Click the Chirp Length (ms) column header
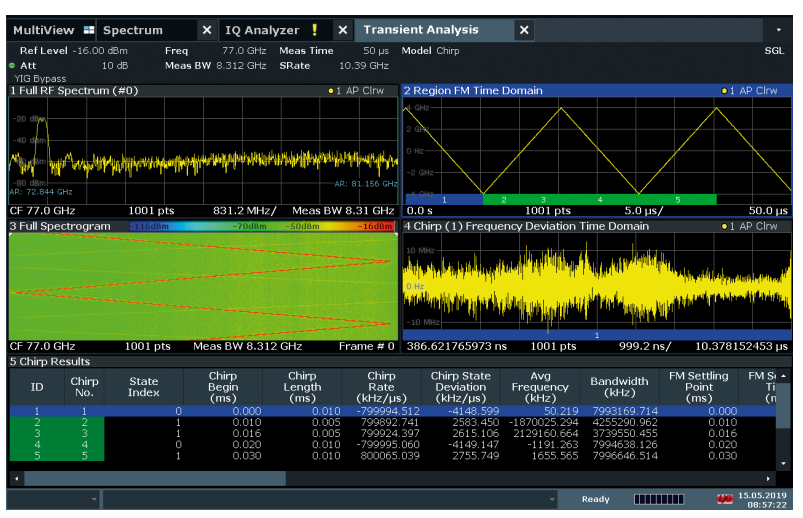Screen dimensions: 803x518 coord(302,387)
